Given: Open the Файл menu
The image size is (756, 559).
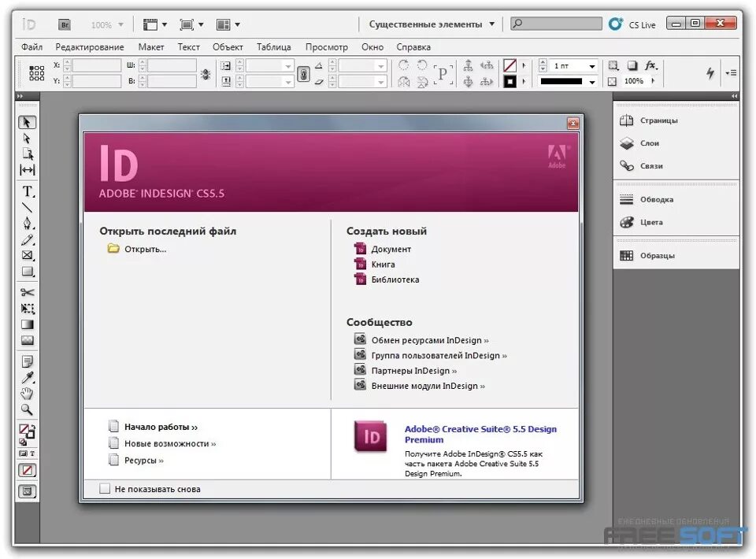Looking at the screenshot, I should (31, 47).
